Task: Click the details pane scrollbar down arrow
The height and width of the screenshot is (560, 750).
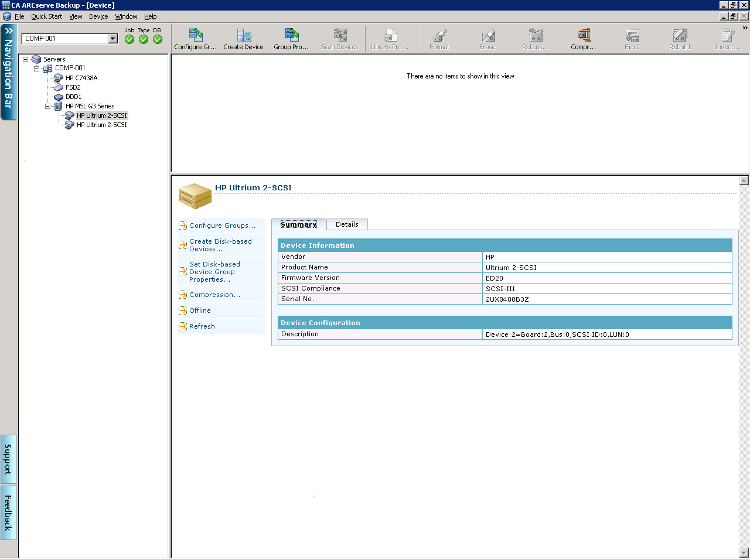Action: pos(744,552)
